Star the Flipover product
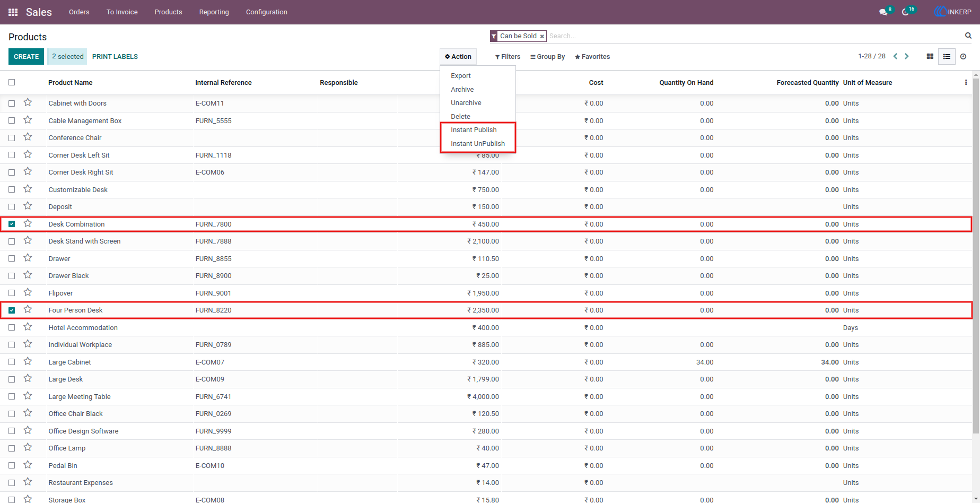980x503 pixels. [28, 292]
